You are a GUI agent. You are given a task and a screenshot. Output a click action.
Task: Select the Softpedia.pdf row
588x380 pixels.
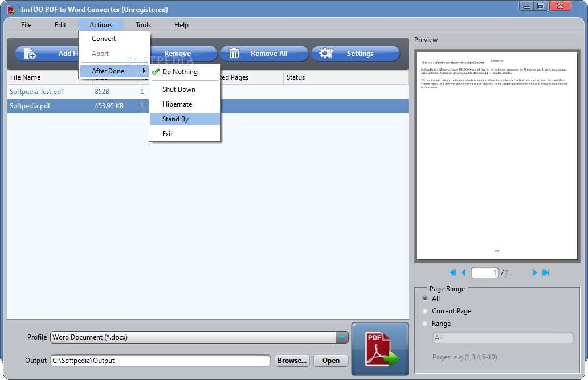[x=208, y=106]
